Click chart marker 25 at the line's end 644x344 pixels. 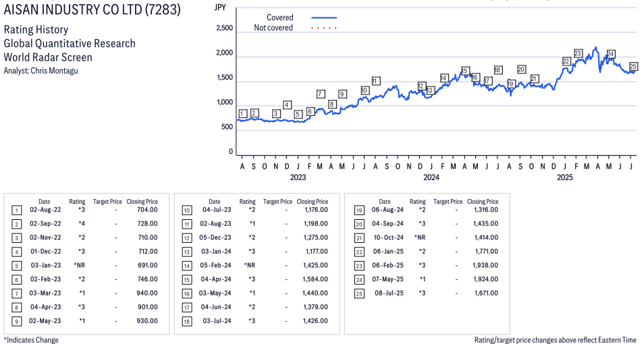click(x=633, y=67)
